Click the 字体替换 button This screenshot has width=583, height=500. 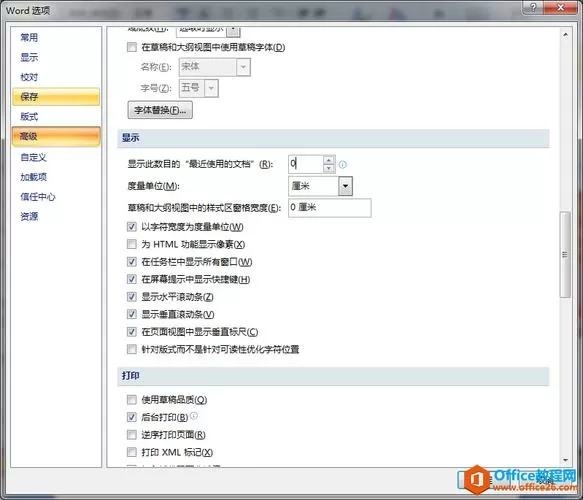point(160,110)
